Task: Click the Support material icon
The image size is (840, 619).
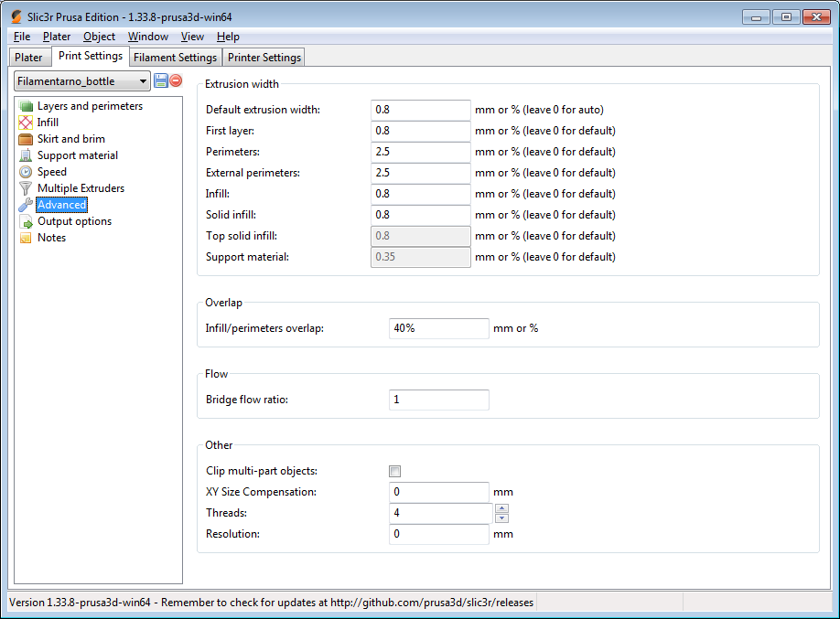Action: pyautogui.click(x=26, y=155)
